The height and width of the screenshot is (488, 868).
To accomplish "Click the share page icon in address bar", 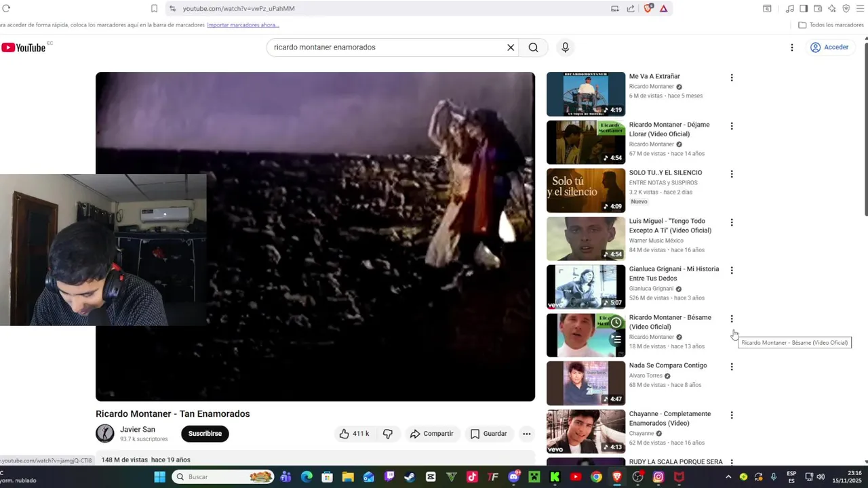I will (631, 8).
